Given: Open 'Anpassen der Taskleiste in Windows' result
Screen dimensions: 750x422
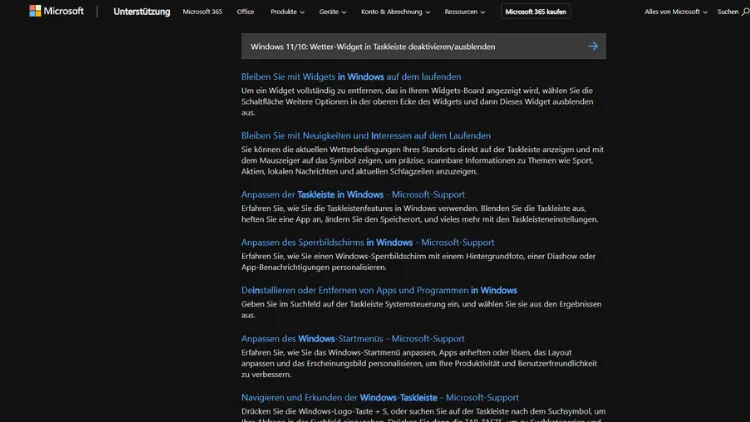Looking at the screenshot, I should coord(353,194).
